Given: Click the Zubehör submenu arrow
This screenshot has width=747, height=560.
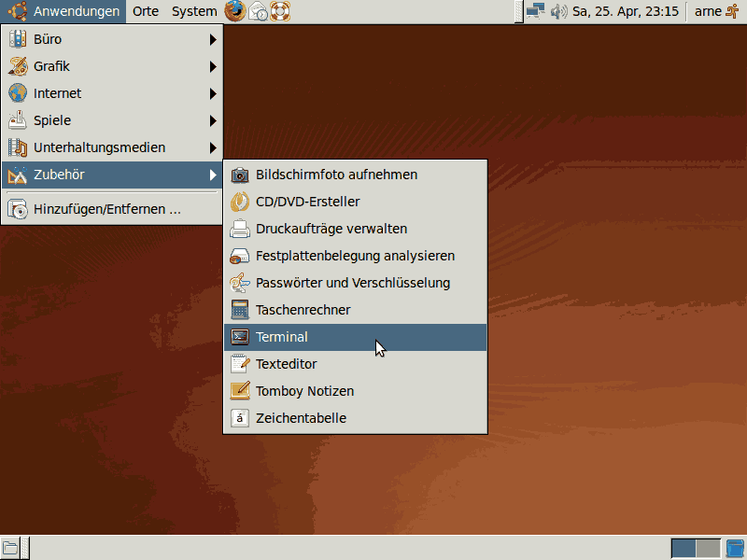Looking at the screenshot, I should click(213, 175).
